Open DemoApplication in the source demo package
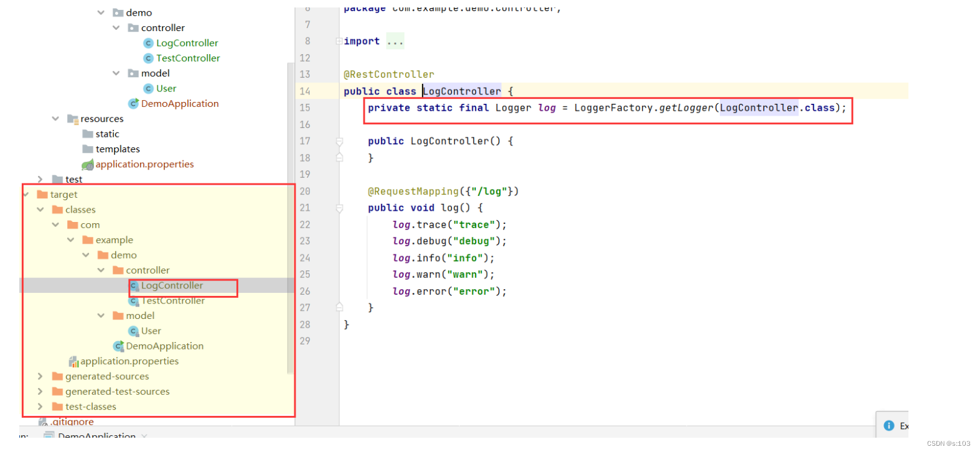 pyautogui.click(x=180, y=103)
